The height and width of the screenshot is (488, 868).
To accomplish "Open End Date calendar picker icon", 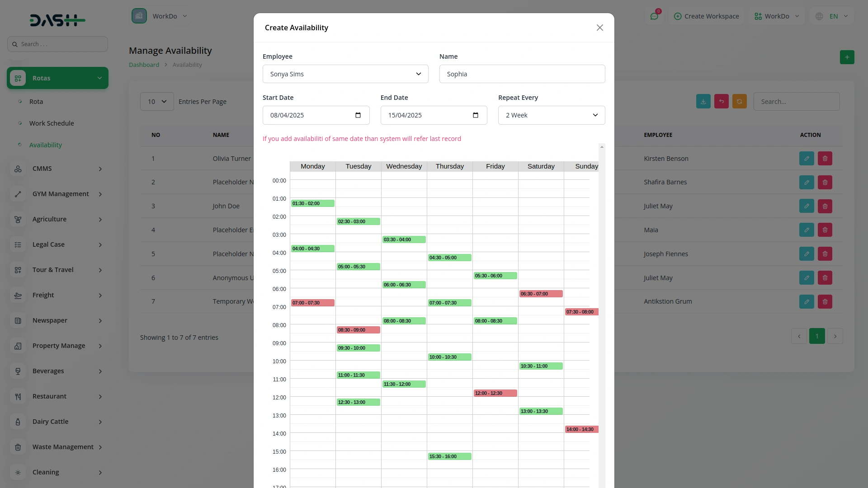I will 476,115.
